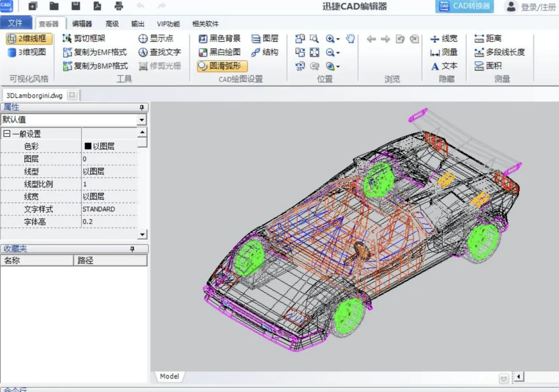The height and width of the screenshot is (392, 559).
Task: Click Copy as EMF format (复制为EMF格式)
Action: [95, 52]
